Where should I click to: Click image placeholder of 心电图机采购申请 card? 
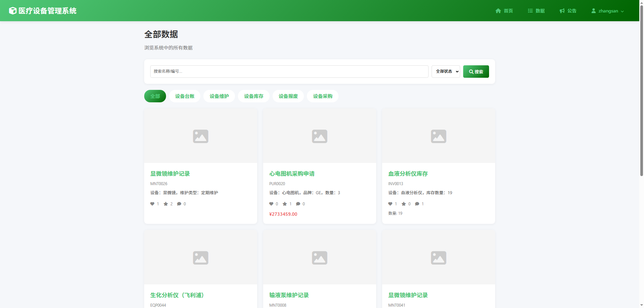point(320,136)
